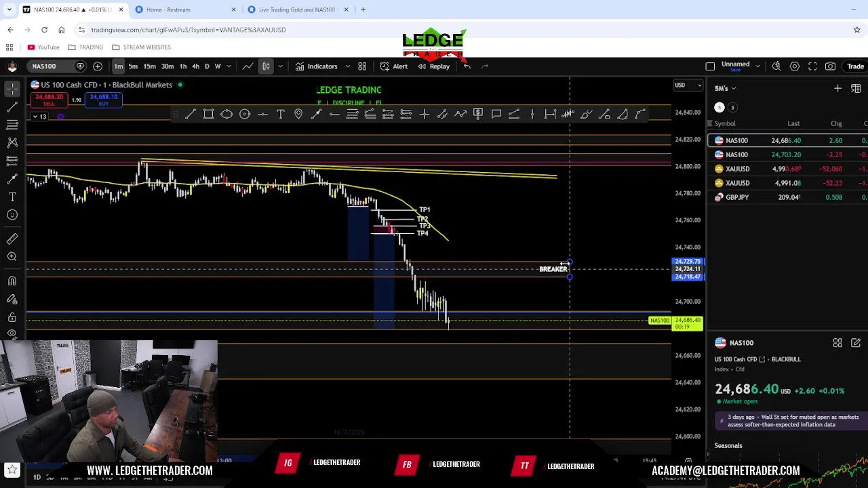Take a chart snapshot with camera icon
Viewport: 868px width, 488px height.
click(x=831, y=66)
